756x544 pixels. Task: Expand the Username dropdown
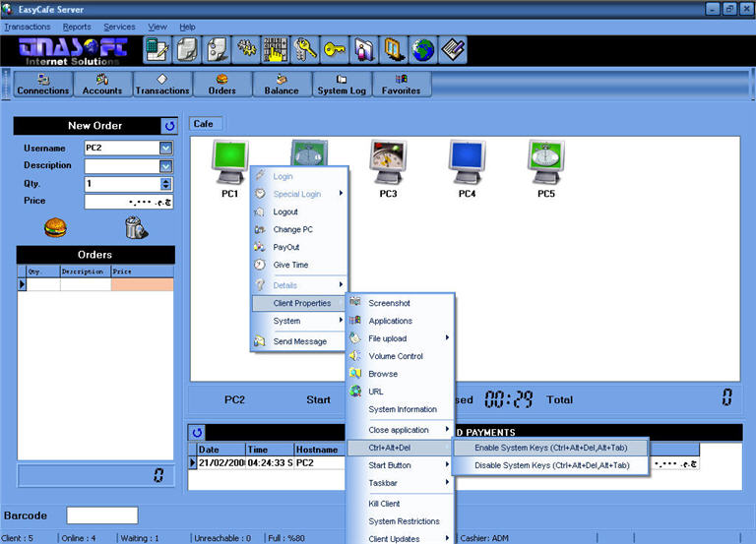click(x=165, y=148)
